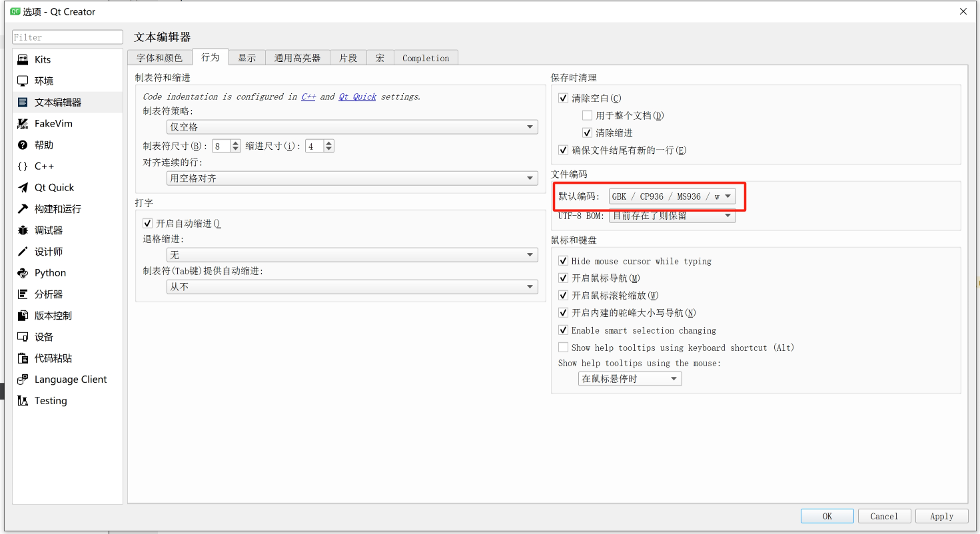
Task: Open the 默认编码 GBK dropdown
Action: pos(672,196)
